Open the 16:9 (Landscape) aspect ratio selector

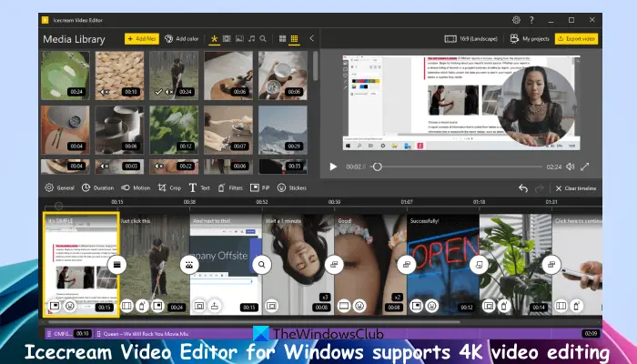[470, 39]
